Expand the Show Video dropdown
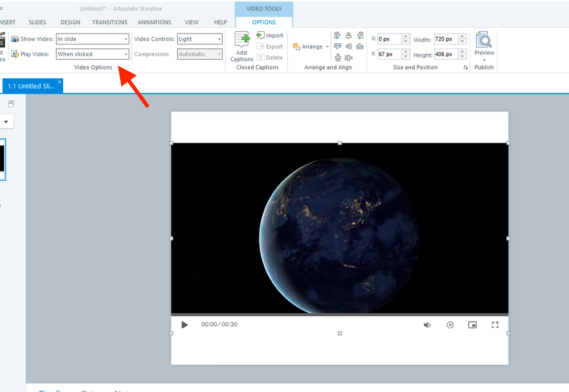This screenshot has height=392, width=569. tap(125, 39)
